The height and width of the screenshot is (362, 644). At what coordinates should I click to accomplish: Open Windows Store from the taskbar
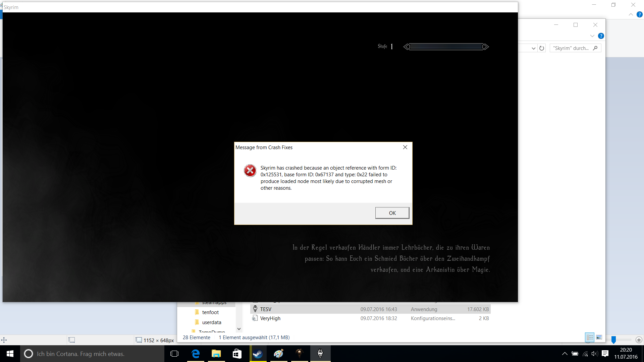(237, 354)
